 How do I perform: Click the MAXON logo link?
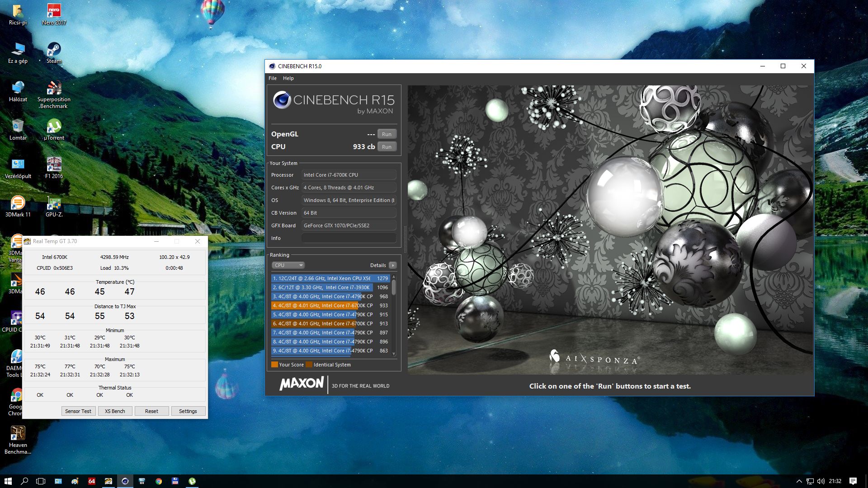coord(302,384)
